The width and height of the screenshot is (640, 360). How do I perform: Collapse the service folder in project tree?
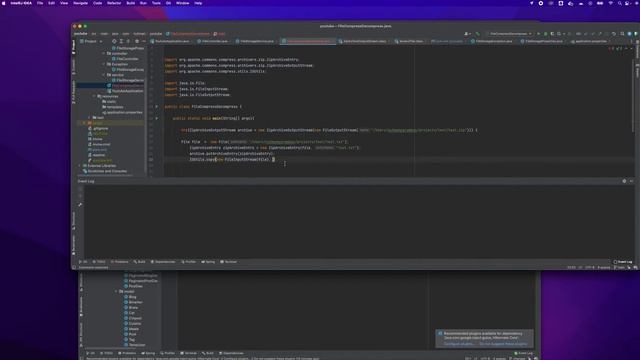(x=104, y=75)
